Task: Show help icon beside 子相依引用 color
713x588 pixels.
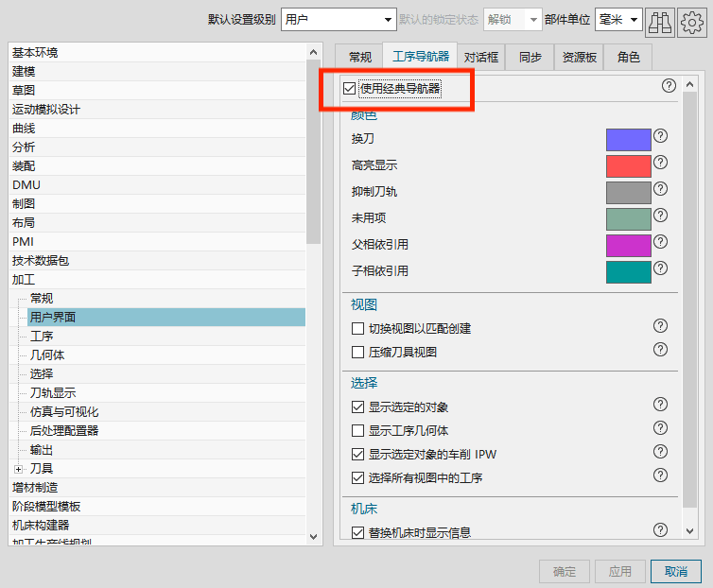Action: [660, 268]
